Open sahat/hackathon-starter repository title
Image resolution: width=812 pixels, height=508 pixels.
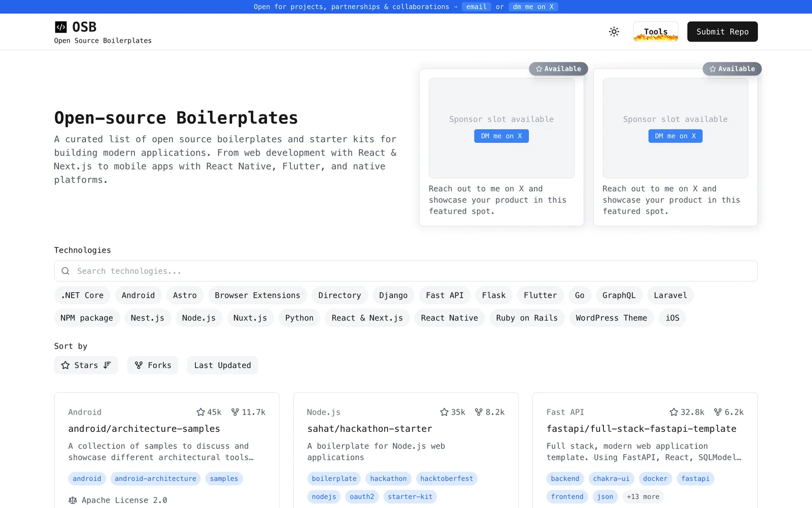pos(369,429)
